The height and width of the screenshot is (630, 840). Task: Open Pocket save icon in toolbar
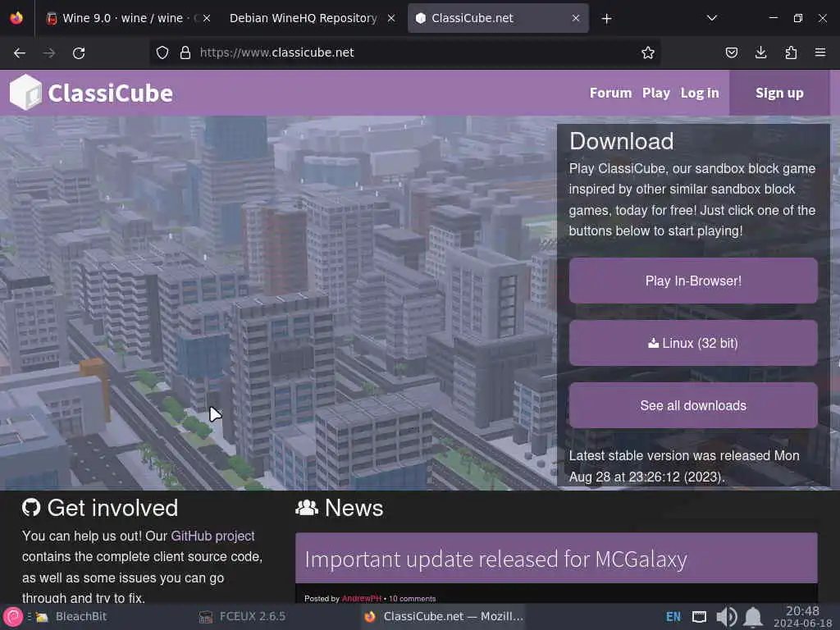[731, 52]
